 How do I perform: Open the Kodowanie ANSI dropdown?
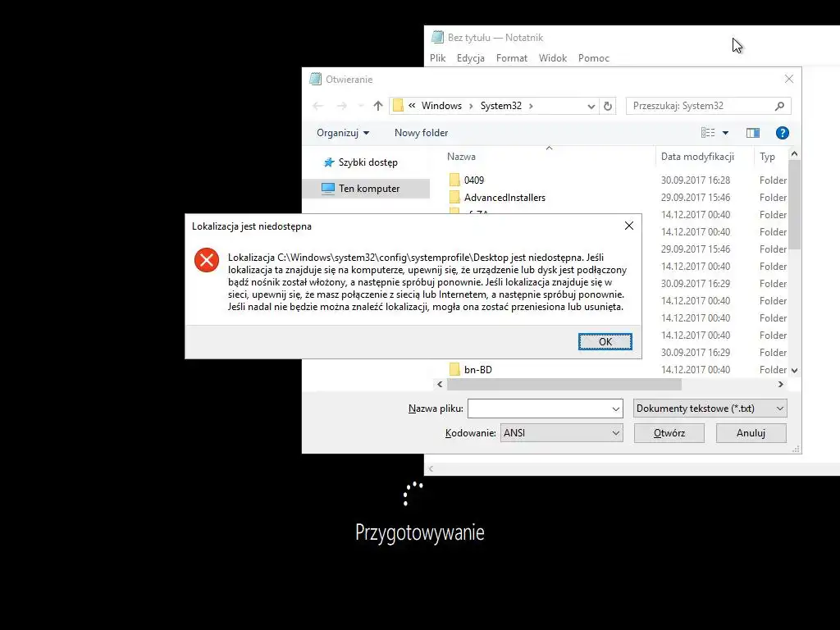(561, 433)
